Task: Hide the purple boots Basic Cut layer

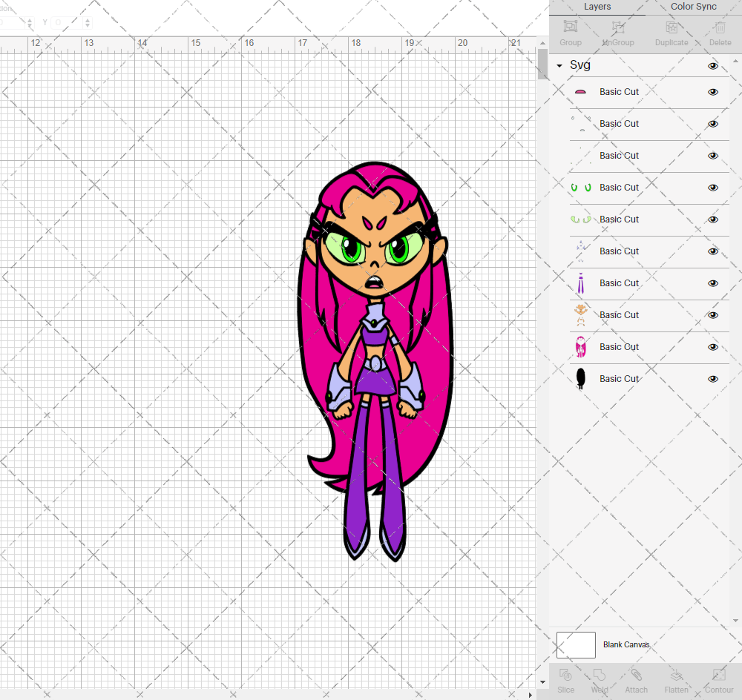Action: click(712, 283)
